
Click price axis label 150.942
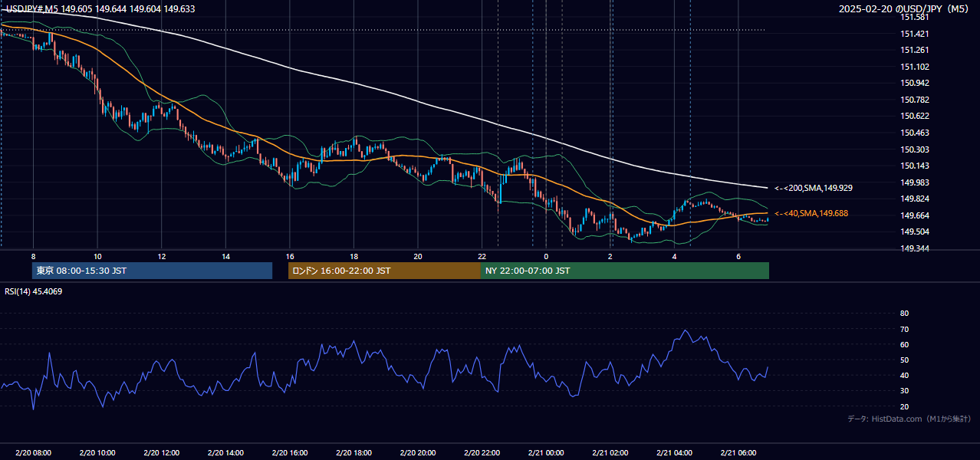click(x=914, y=83)
